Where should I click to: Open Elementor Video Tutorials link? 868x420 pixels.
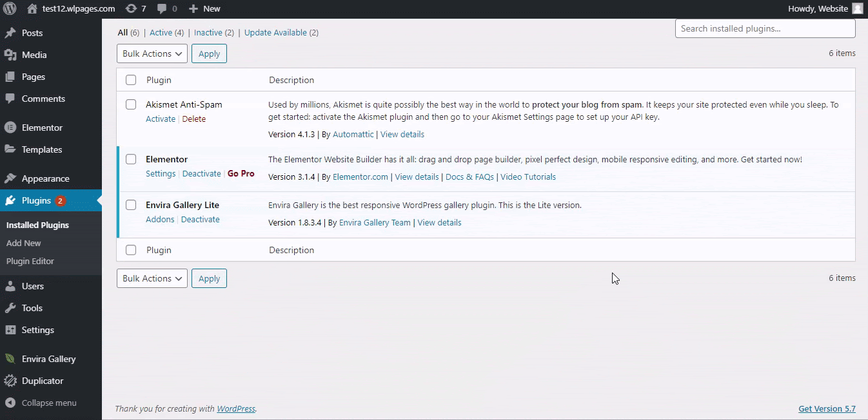coord(528,177)
